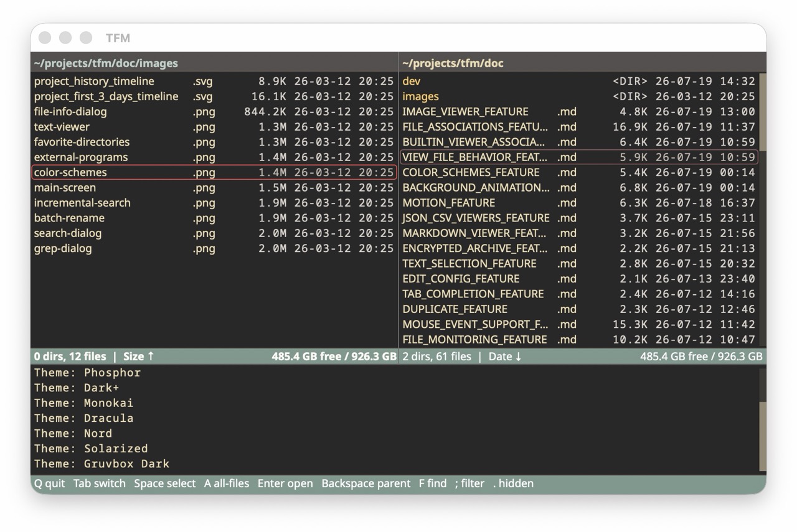This screenshot has height=532, width=797.
Task: Select TEXT_SELECTION_FEATURE file
Action: [x=579, y=264]
